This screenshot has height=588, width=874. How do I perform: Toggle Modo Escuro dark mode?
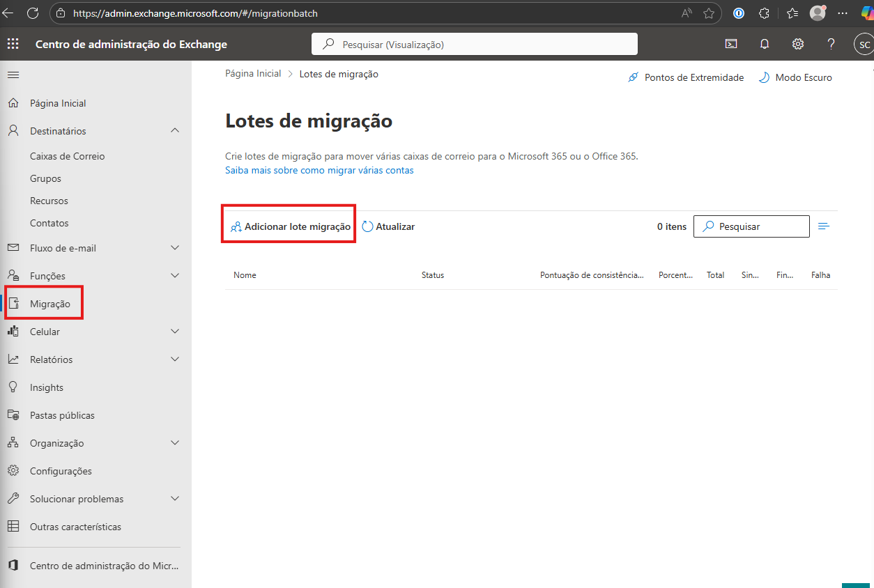coord(795,77)
